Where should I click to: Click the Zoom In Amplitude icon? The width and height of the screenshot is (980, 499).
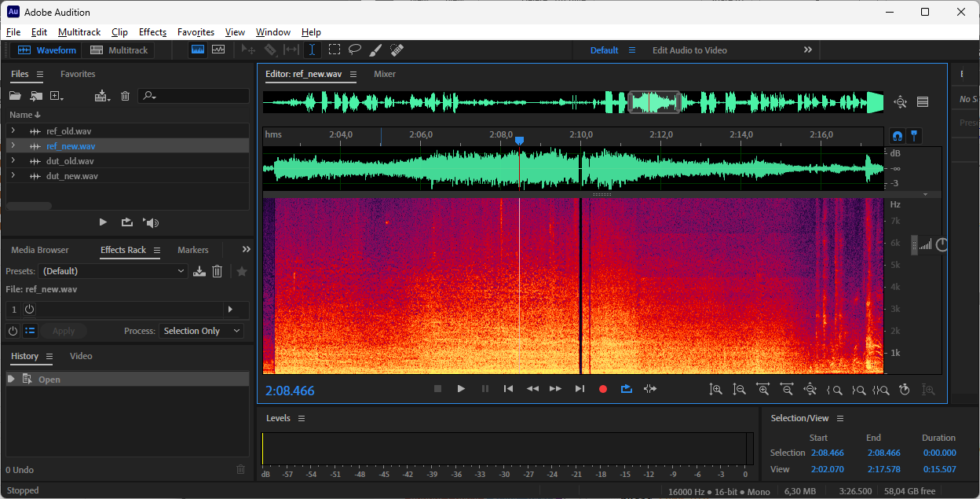[x=715, y=389]
